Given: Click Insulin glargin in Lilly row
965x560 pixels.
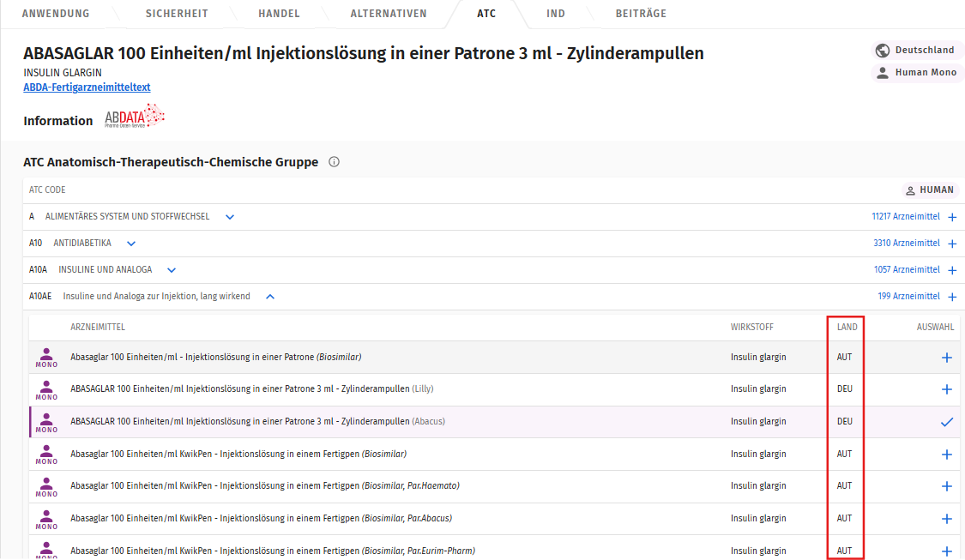Looking at the screenshot, I should [x=758, y=389].
